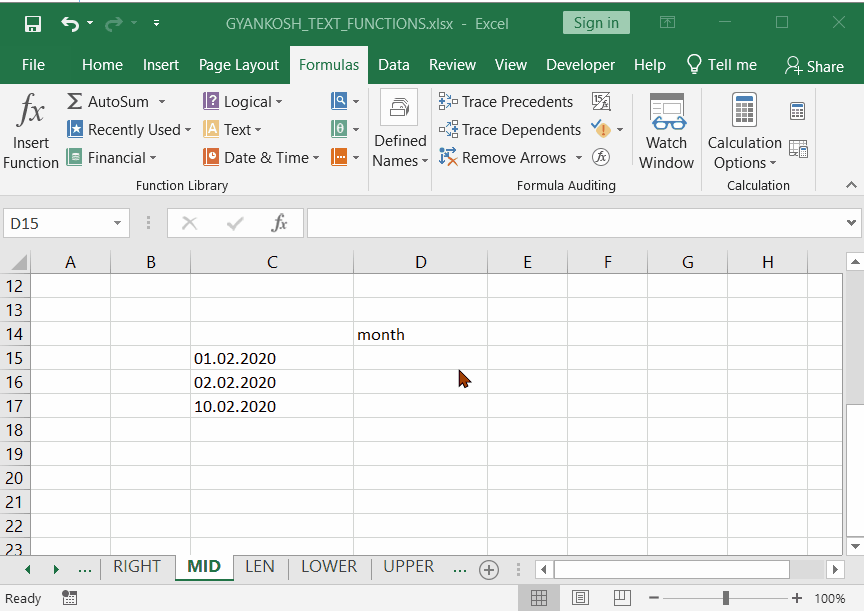Screen dimensions: 864x611
Task: Click Evaluate Formula icon
Action: 601,158
